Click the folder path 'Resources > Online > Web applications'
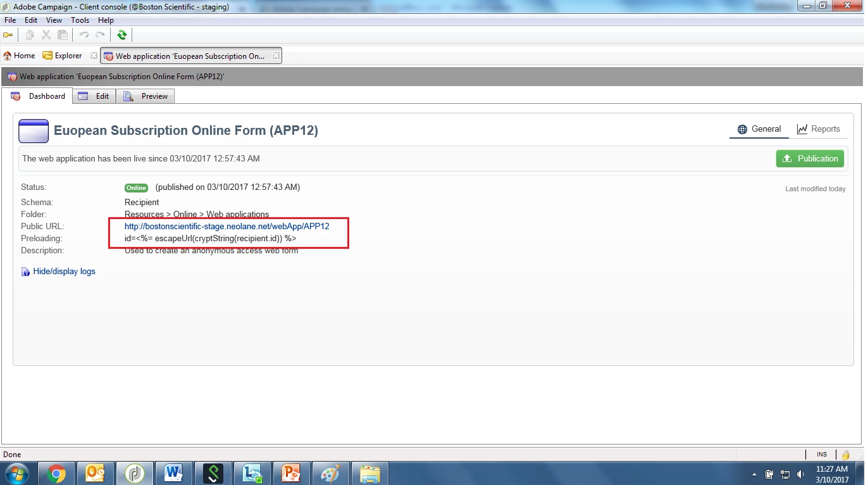Screen dimensions: 868x485 pyautogui.click(x=197, y=214)
